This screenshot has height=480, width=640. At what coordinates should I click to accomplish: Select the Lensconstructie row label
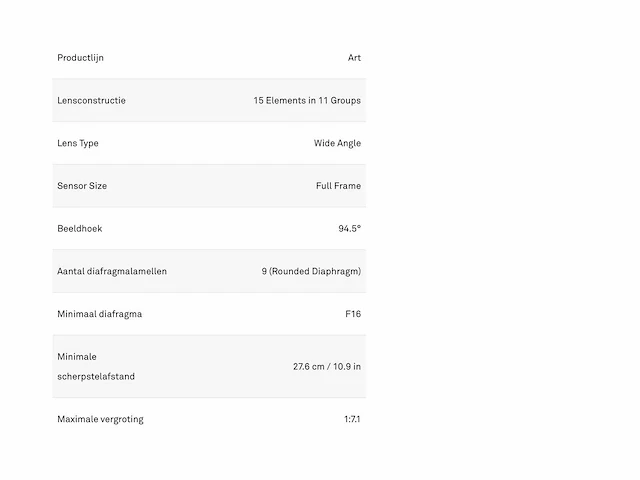91,100
